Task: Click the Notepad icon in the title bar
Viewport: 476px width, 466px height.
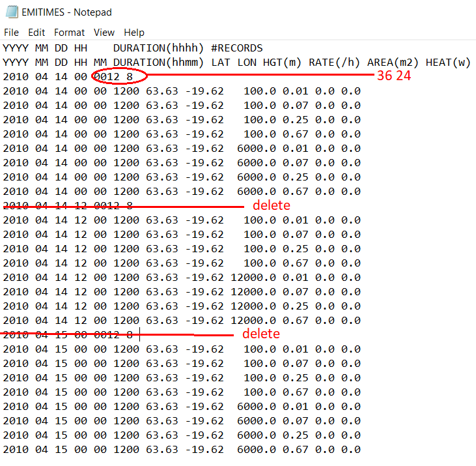Action: pyautogui.click(x=10, y=12)
